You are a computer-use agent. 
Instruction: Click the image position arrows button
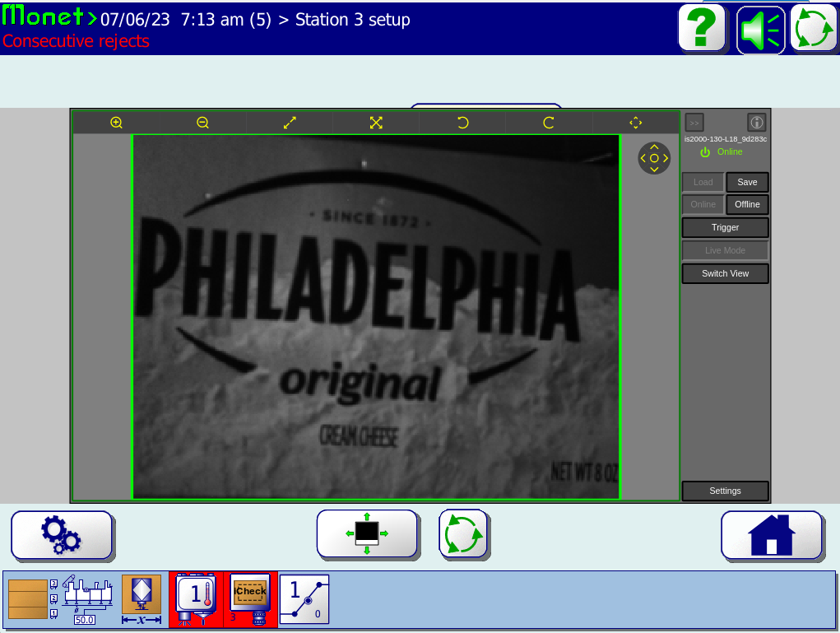[367, 534]
